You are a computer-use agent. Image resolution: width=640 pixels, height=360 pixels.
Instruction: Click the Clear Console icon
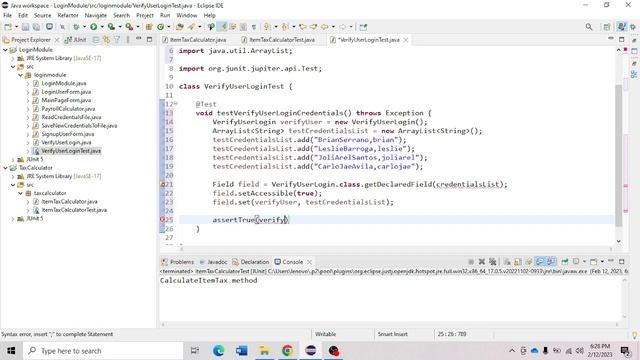coord(507,262)
